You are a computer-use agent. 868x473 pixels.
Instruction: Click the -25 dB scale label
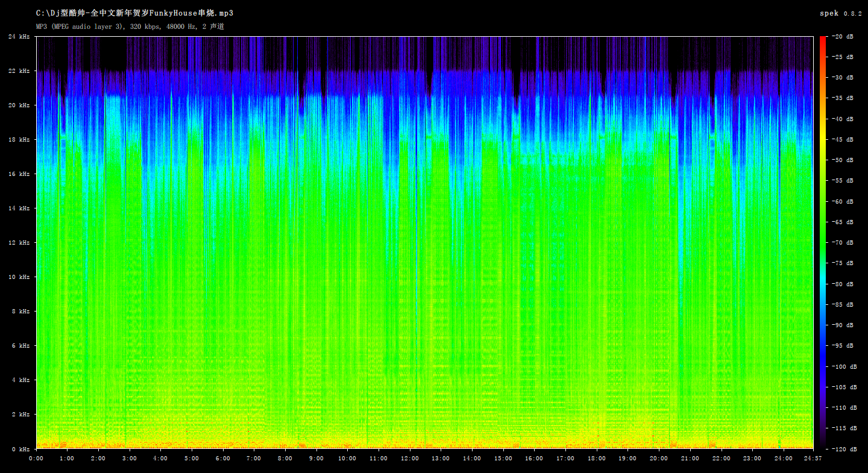(x=842, y=57)
